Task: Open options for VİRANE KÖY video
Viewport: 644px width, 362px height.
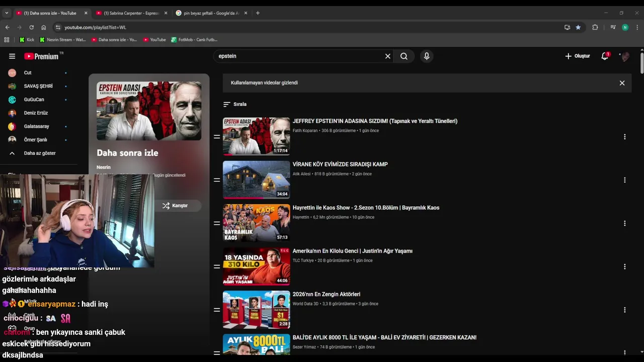Action: point(624,180)
